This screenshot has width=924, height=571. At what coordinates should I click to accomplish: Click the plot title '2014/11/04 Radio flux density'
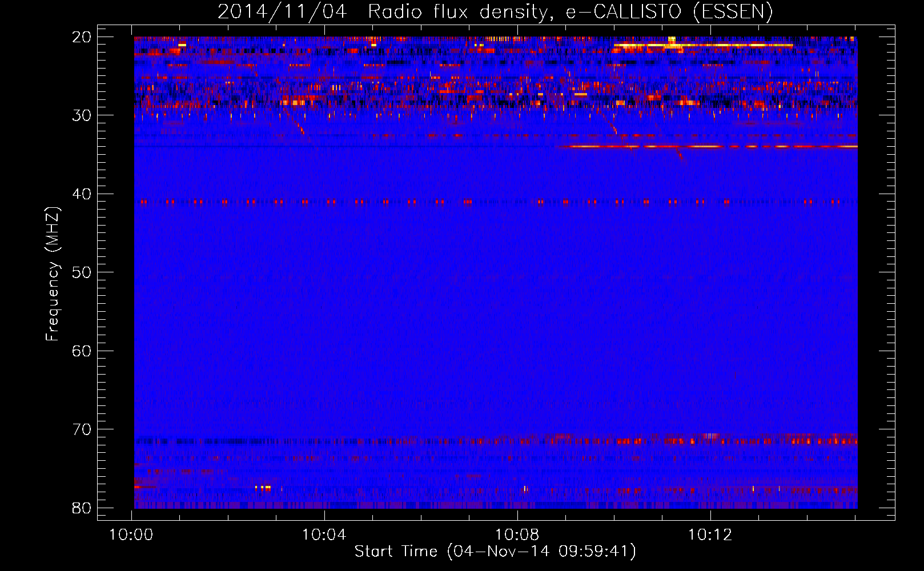pyautogui.click(x=495, y=12)
